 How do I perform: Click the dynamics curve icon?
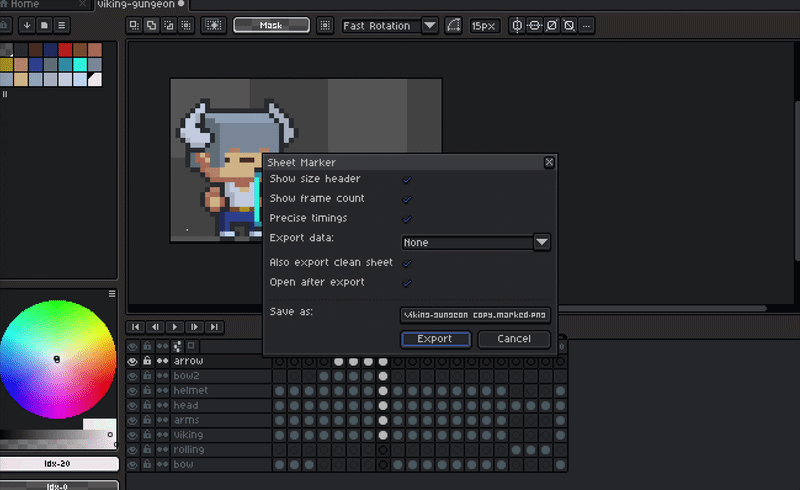click(x=453, y=25)
